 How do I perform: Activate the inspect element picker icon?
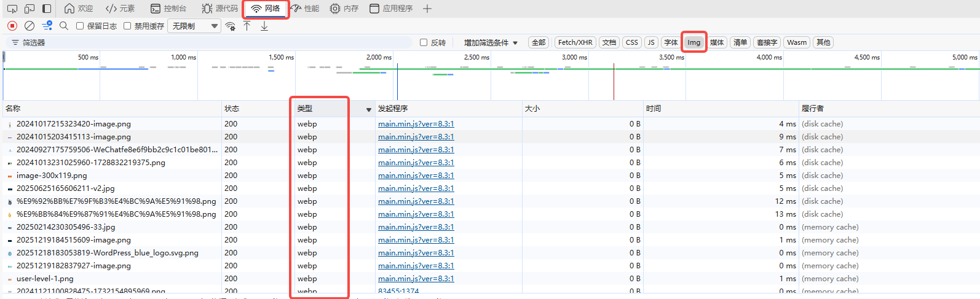(x=12, y=9)
